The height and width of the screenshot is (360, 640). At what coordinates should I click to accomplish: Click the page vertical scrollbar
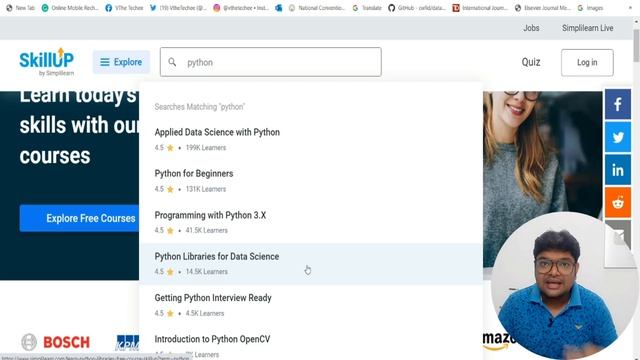tap(636, 45)
